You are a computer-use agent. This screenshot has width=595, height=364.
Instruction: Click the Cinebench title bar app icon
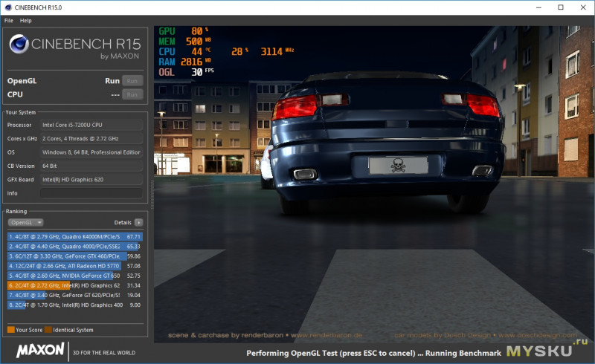pyautogui.click(x=8, y=7)
